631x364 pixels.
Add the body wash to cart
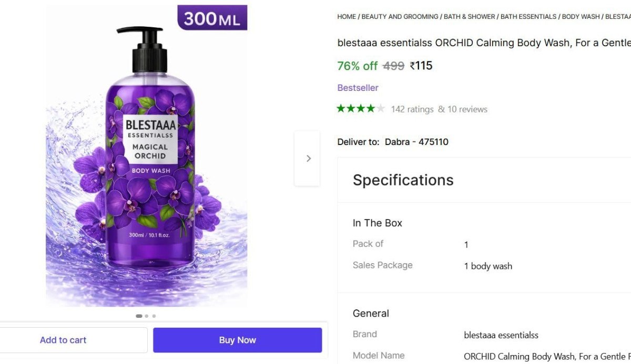pyautogui.click(x=63, y=340)
